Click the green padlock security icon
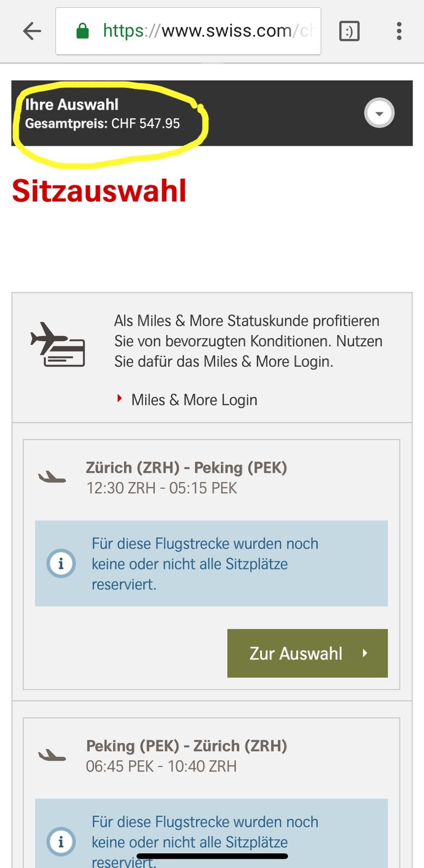 tap(82, 31)
